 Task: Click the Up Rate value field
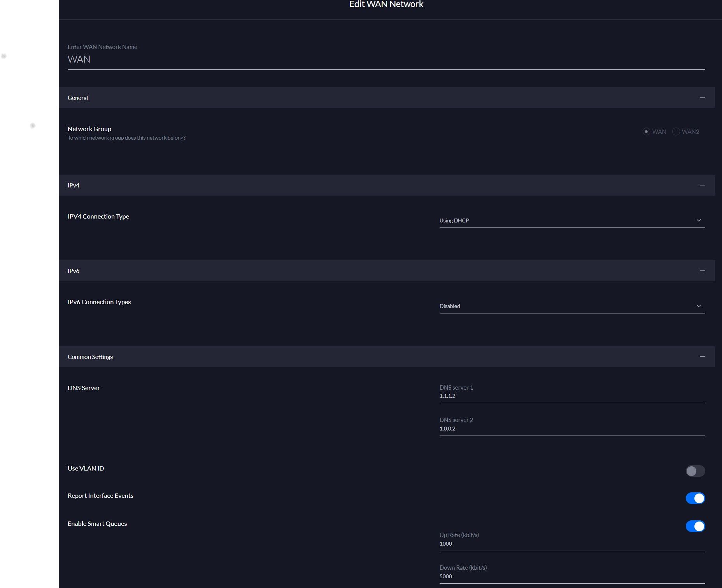click(572, 544)
